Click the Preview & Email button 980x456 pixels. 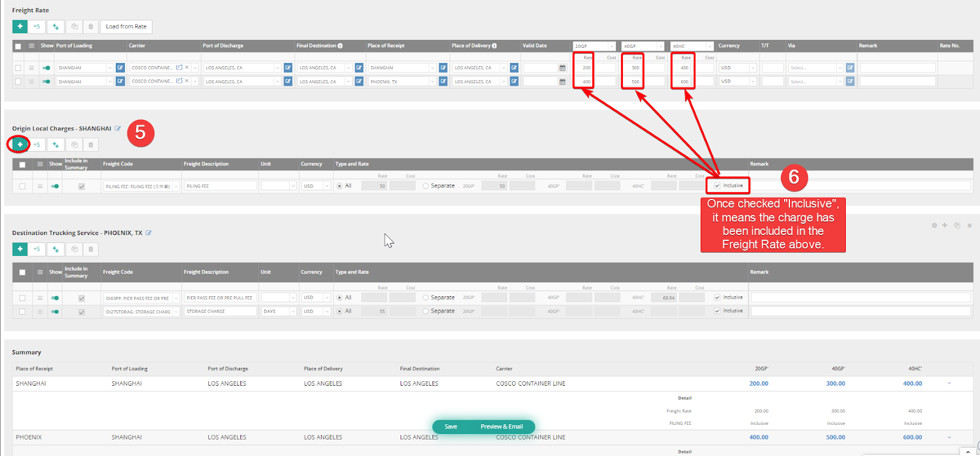501,427
